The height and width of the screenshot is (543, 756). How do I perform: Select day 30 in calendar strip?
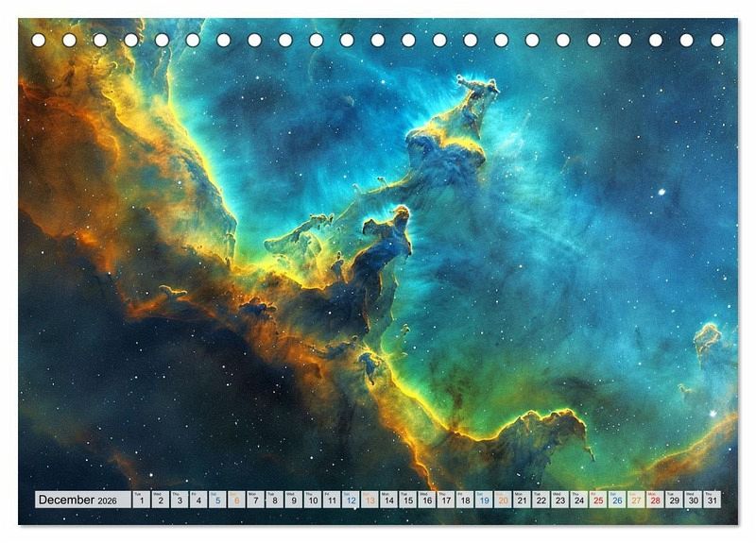point(694,500)
